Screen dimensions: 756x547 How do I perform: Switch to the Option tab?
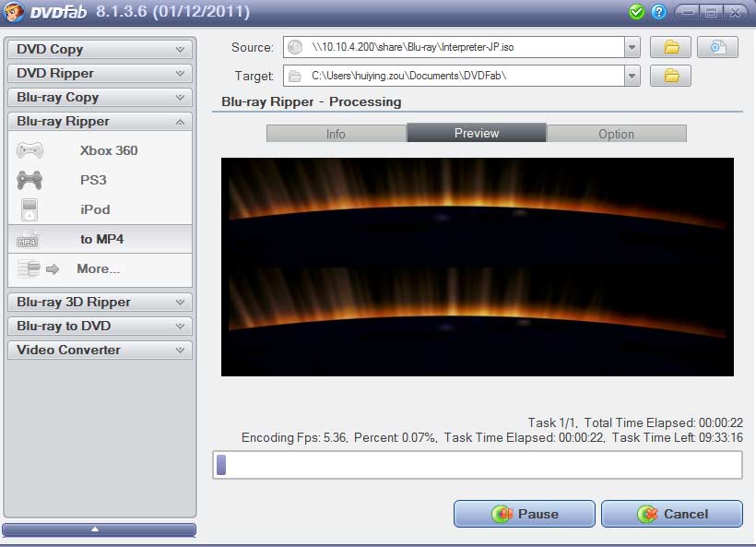(616, 134)
